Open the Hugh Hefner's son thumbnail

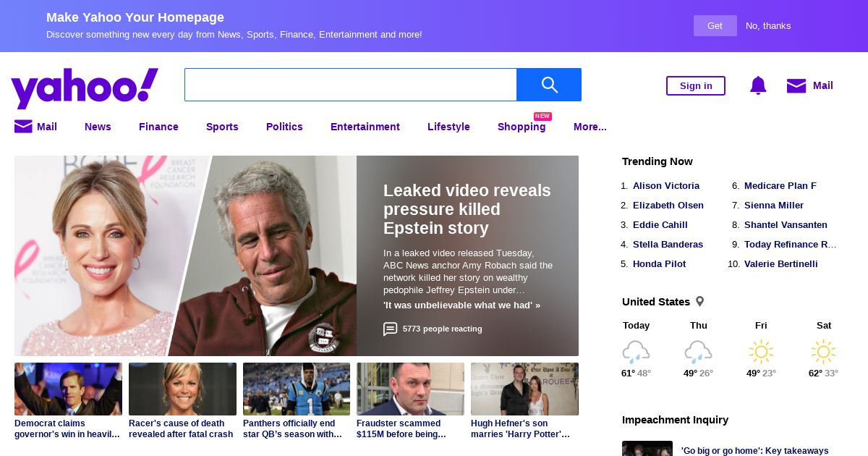pyautogui.click(x=524, y=389)
